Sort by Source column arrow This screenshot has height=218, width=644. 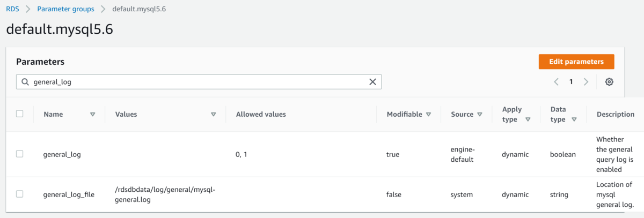click(479, 115)
